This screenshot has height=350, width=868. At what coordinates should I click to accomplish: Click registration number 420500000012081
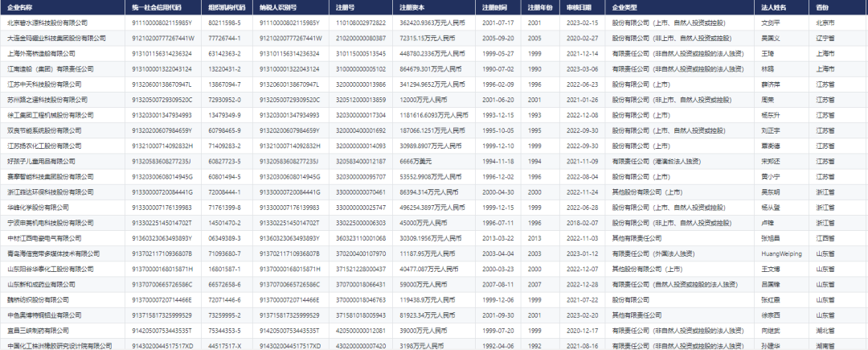361,331
